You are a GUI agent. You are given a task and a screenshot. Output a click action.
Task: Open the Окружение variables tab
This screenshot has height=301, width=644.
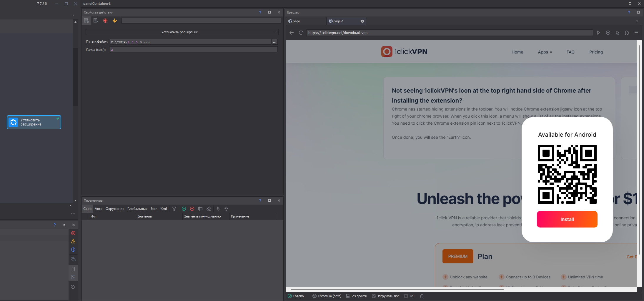pos(115,209)
